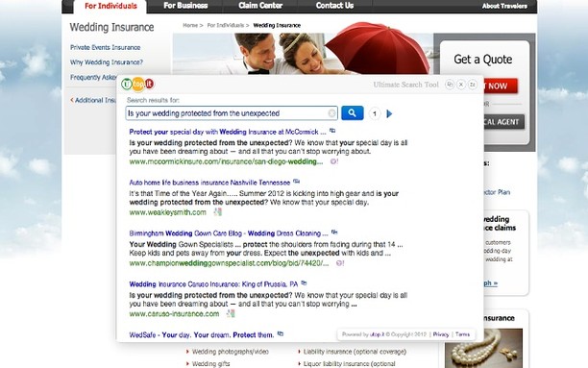Click the gray LOCAL AGENT button
588x368 pixels.
(x=504, y=122)
